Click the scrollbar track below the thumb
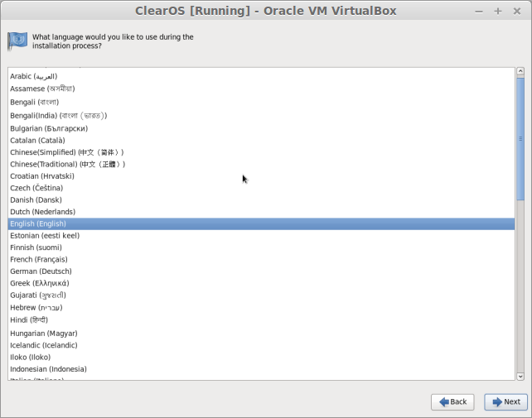Screen dimensions: 532x418 point(520,286)
